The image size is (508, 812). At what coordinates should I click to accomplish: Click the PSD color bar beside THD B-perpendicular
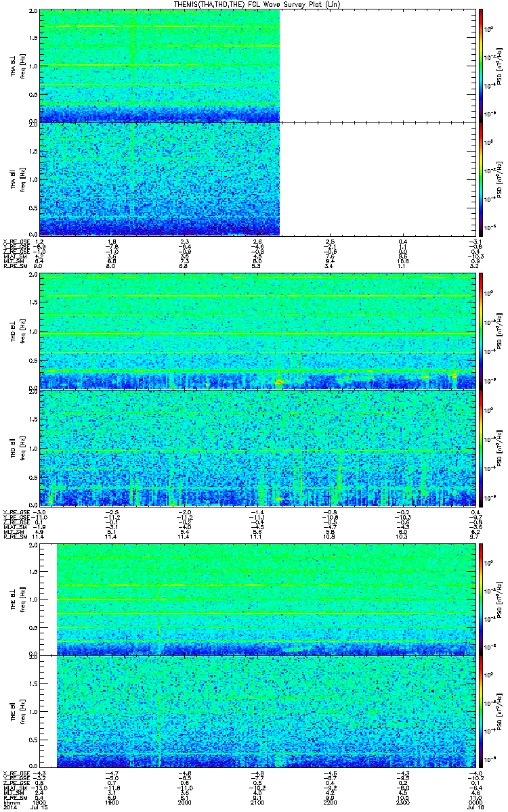pos(481,332)
